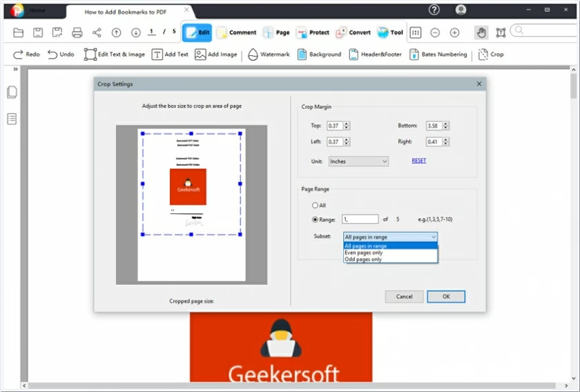Collapse the Subset dropdown combo box
Viewport: 580px width, 392px height.
(391, 237)
